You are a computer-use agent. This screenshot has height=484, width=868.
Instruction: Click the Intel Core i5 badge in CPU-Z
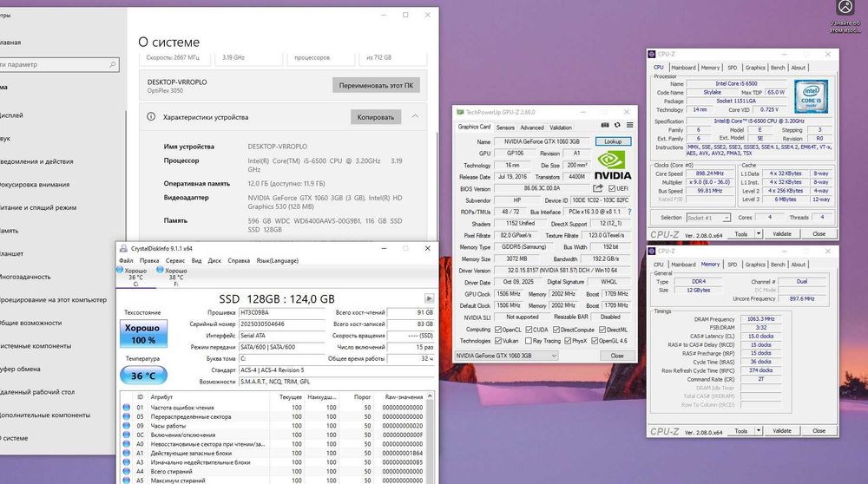pos(811,96)
